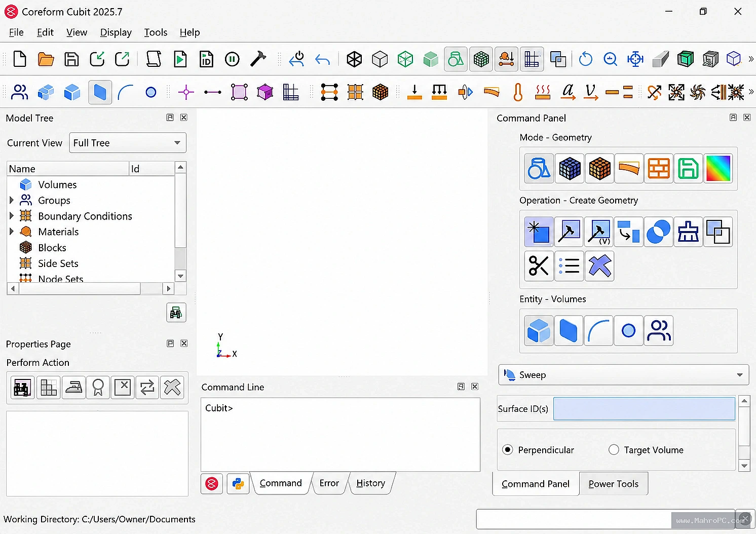Click into the Surface ID(s) input field
This screenshot has height=534, width=756.
[x=644, y=409]
